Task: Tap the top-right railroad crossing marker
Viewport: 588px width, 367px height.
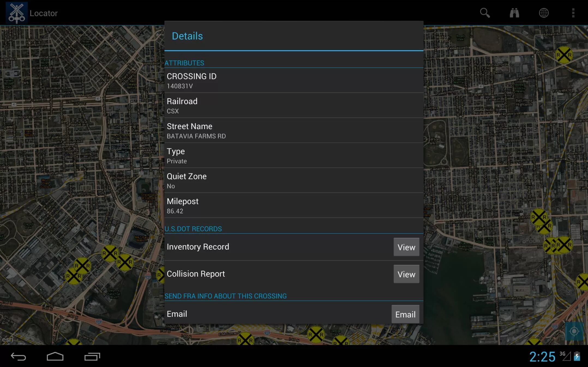Action: coord(564,55)
